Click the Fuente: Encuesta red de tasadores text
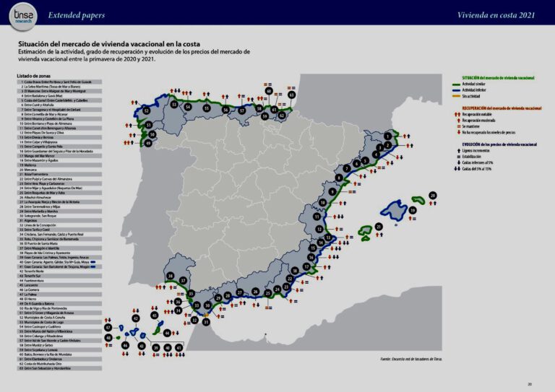The height and width of the screenshot is (392, 555). point(410,359)
